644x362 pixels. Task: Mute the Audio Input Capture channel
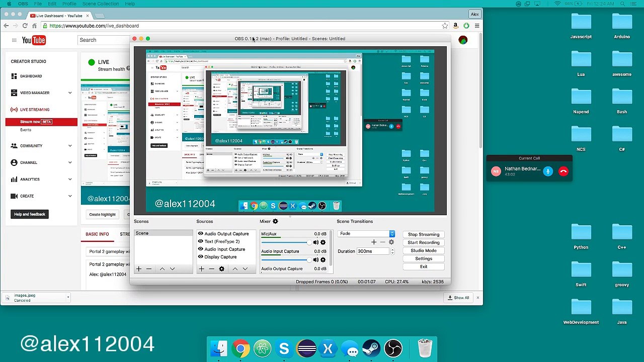pyautogui.click(x=316, y=259)
